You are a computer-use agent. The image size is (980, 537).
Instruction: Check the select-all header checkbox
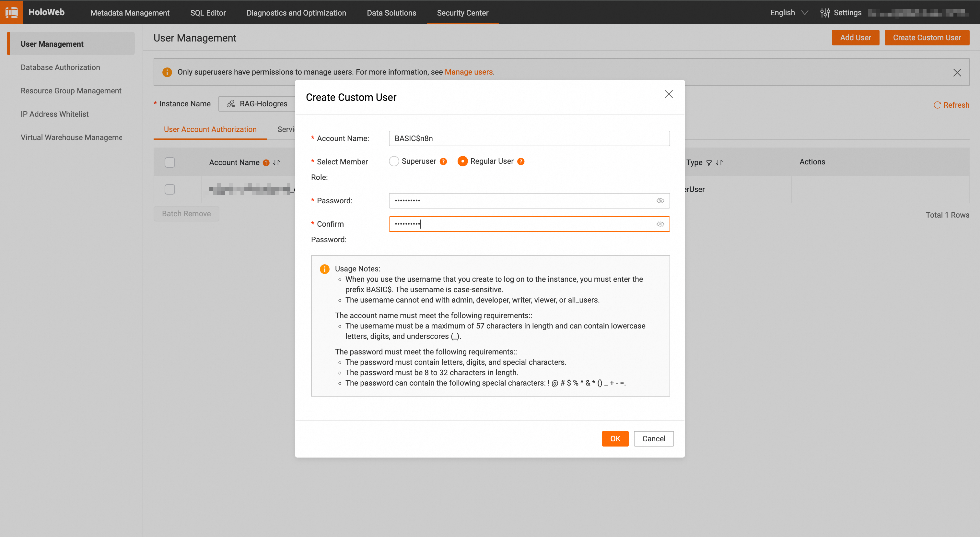(170, 162)
